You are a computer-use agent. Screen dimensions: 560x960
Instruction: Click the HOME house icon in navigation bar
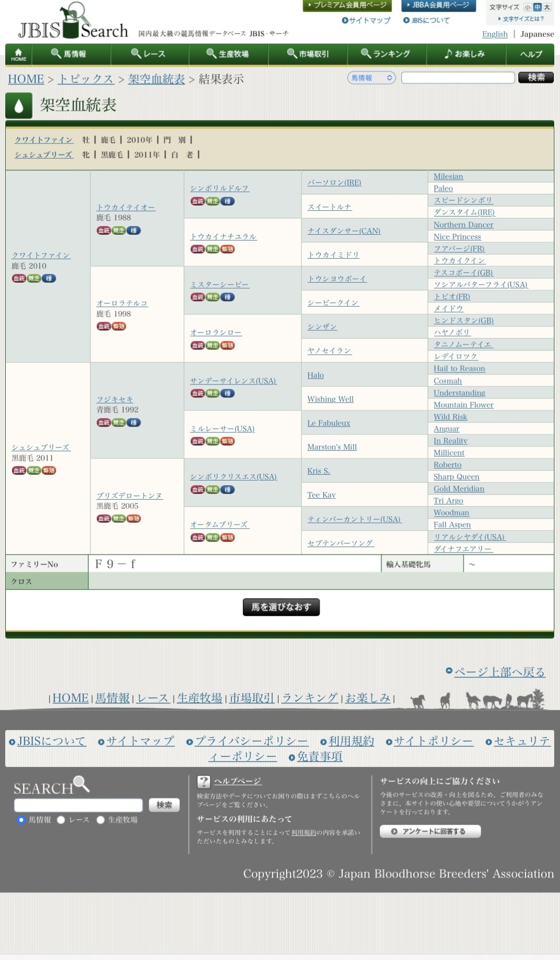point(19,54)
